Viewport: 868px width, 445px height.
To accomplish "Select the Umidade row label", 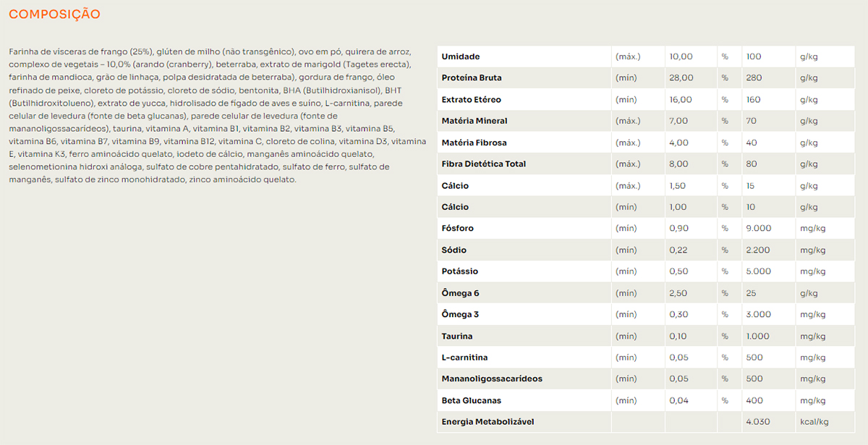I will [461, 56].
